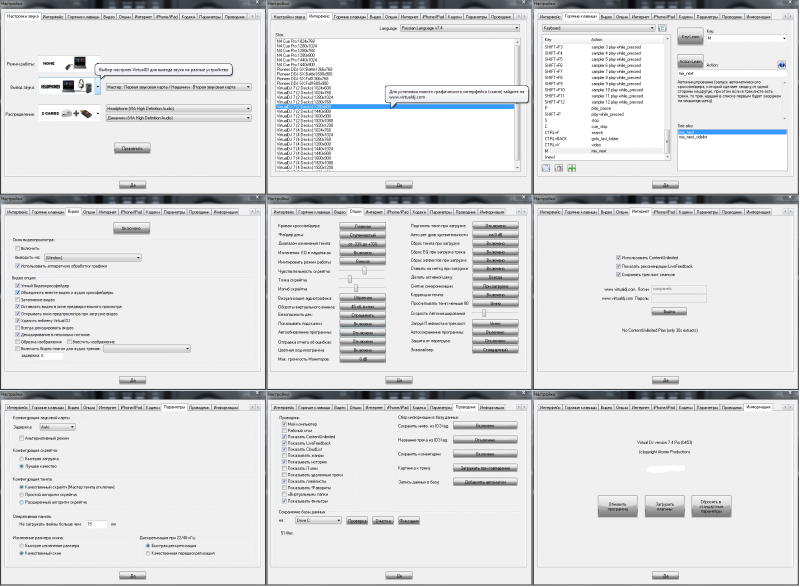Screen dimensions: 800x587
Task: Open the Headphone (VIA High Definition Audio) dropdown
Action: coord(179,109)
